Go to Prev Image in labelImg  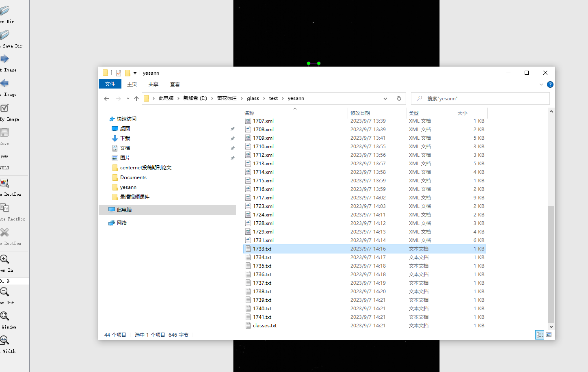pos(4,84)
